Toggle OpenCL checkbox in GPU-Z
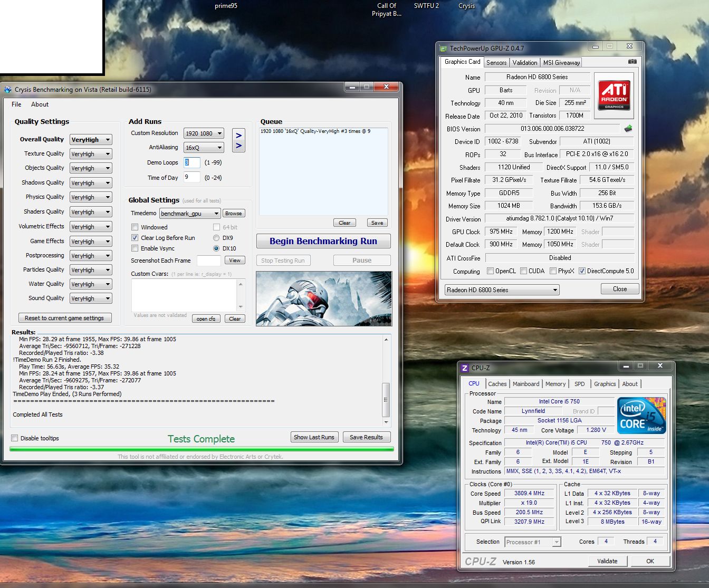Image resolution: width=709 pixels, height=588 pixels. (x=491, y=271)
